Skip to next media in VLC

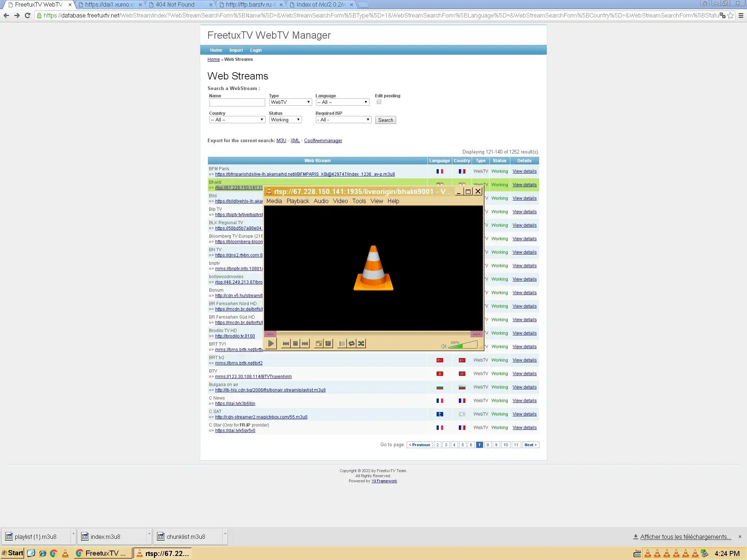(x=305, y=343)
